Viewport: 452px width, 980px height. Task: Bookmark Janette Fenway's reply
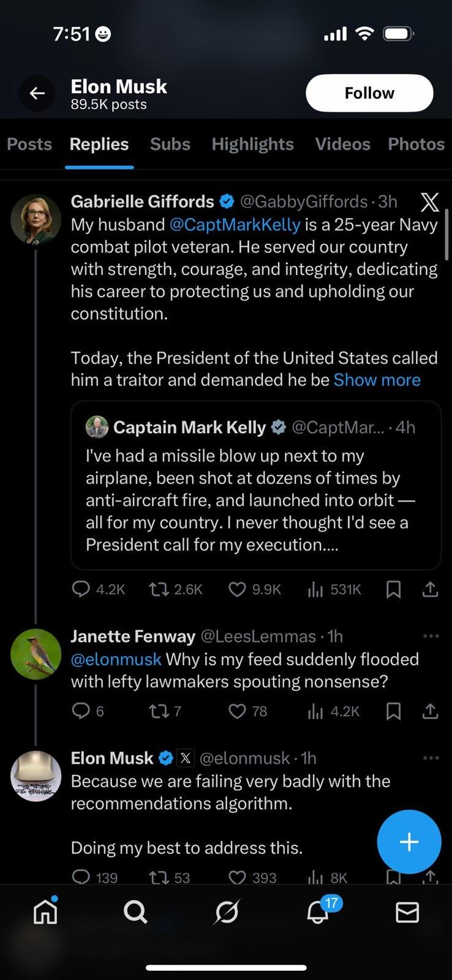(x=394, y=711)
